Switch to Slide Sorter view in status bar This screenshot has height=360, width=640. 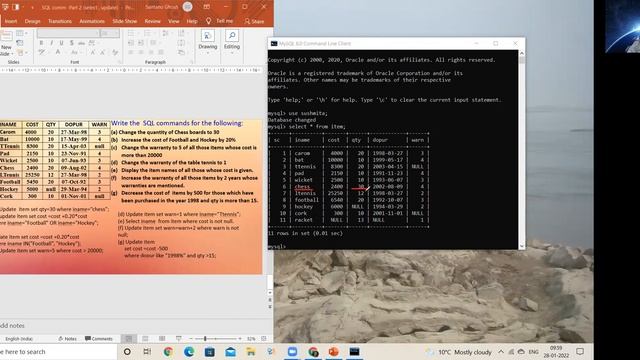pos(145,339)
